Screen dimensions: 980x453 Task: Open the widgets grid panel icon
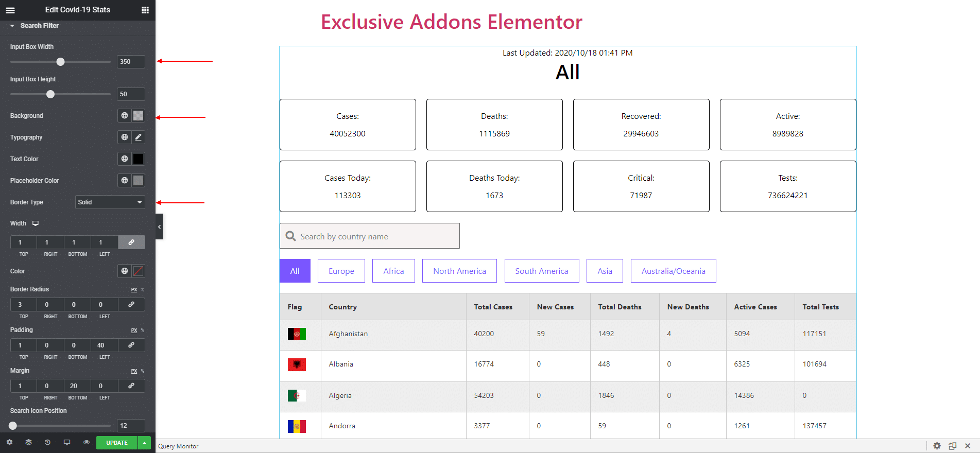coord(145,10)
